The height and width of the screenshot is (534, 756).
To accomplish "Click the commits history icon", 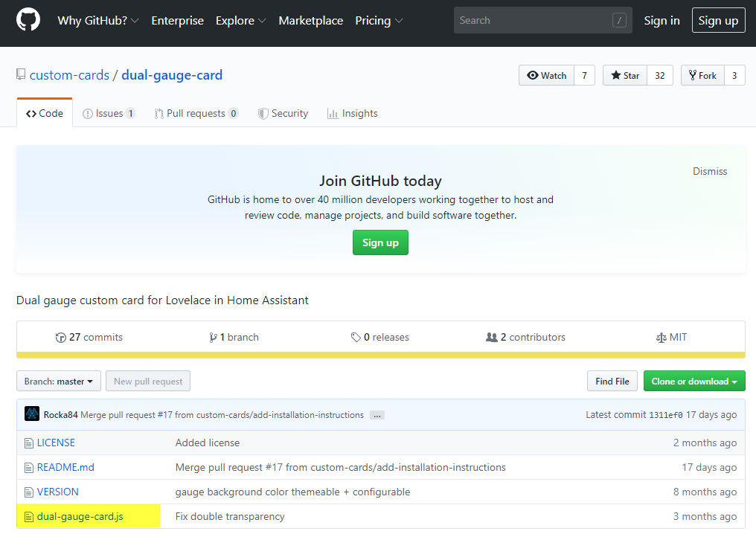I will coord(61,338).
